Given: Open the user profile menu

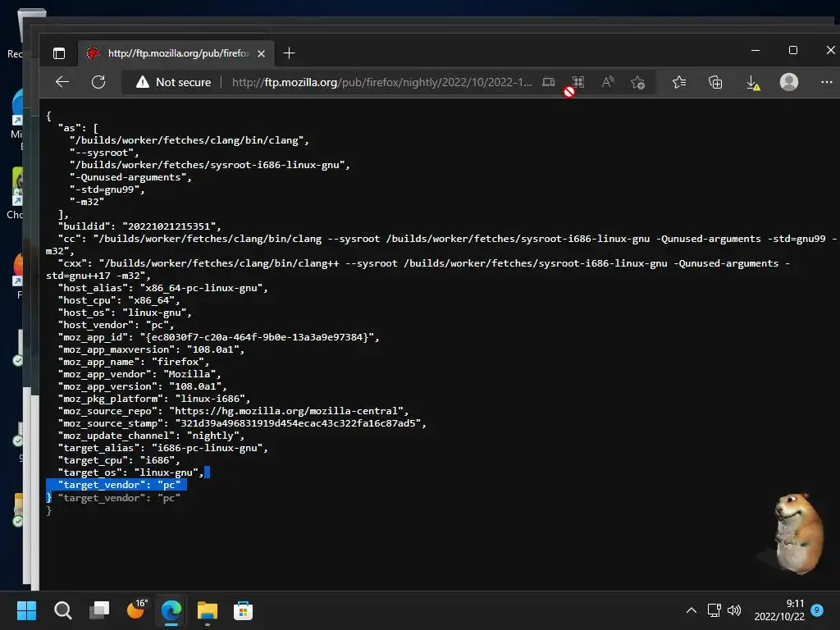Looking at the screenshot, I should (x=788, y=82).
